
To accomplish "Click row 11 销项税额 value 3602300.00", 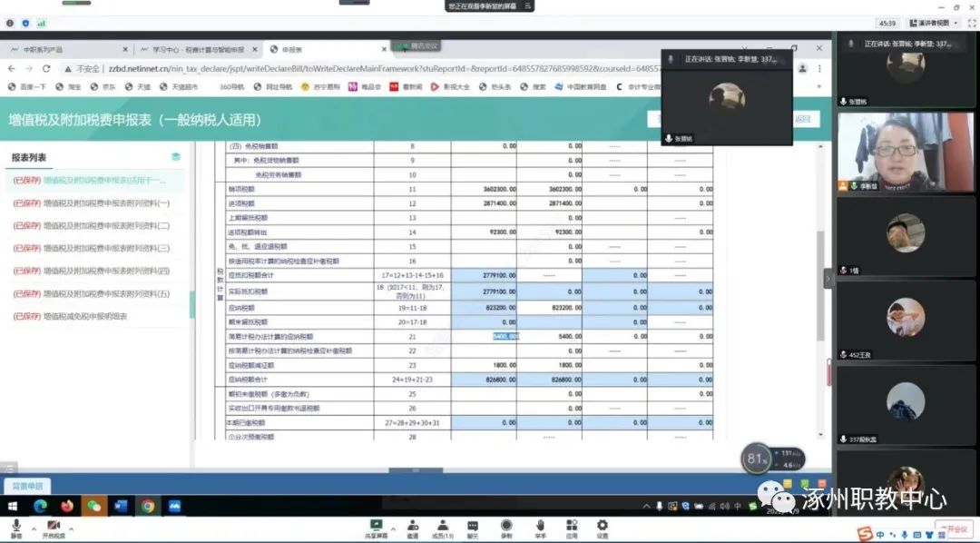I will (484, 189).
